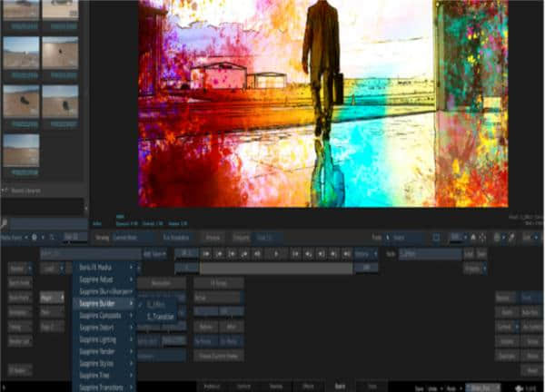The image size is (545, 392).
Task: Select Sapphire Lighting in the effects menu
Action: pos(101,338)
